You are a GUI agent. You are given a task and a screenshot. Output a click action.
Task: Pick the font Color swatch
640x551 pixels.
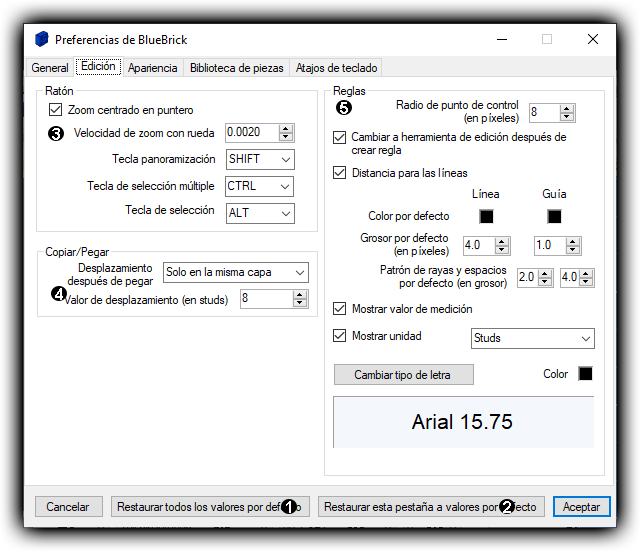click(x=585, y=373)
